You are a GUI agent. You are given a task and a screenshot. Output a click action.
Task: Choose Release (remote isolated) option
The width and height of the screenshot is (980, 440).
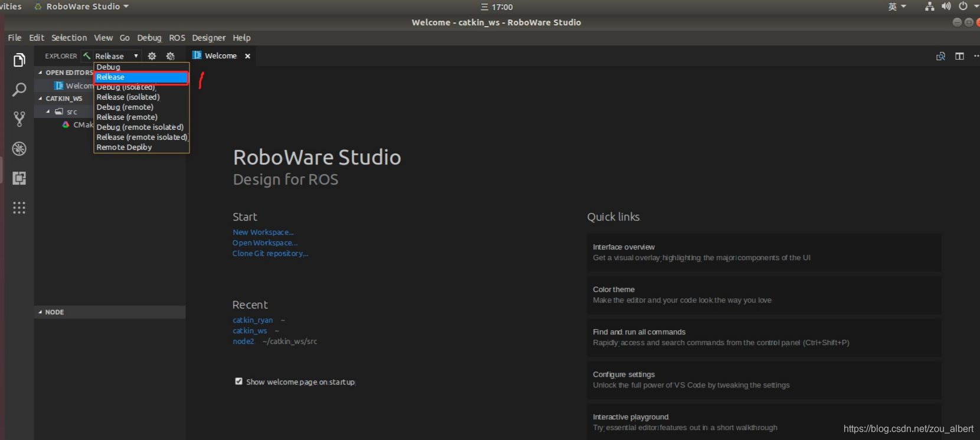pyautogui.click(x=141, y=137)
